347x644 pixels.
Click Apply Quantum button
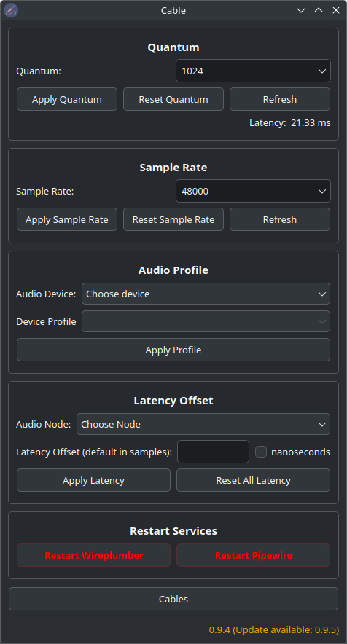(x=67, y=99)
